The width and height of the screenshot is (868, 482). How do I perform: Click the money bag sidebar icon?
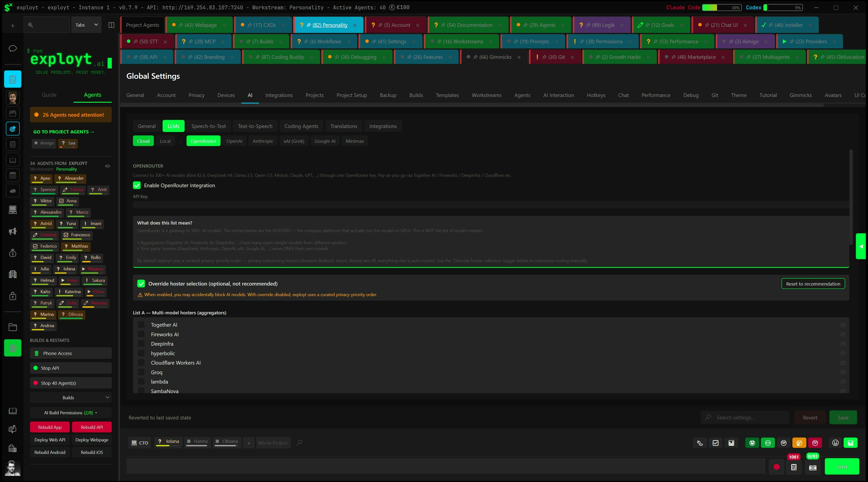13,253
